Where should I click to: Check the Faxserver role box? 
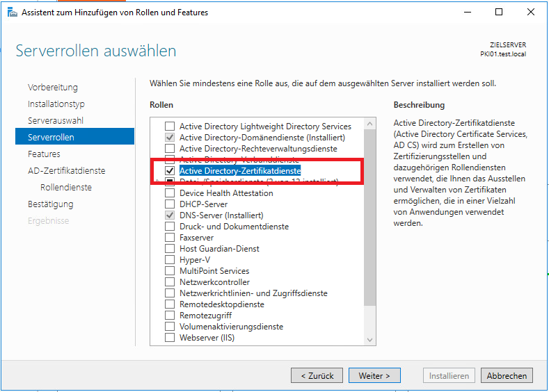170,238
